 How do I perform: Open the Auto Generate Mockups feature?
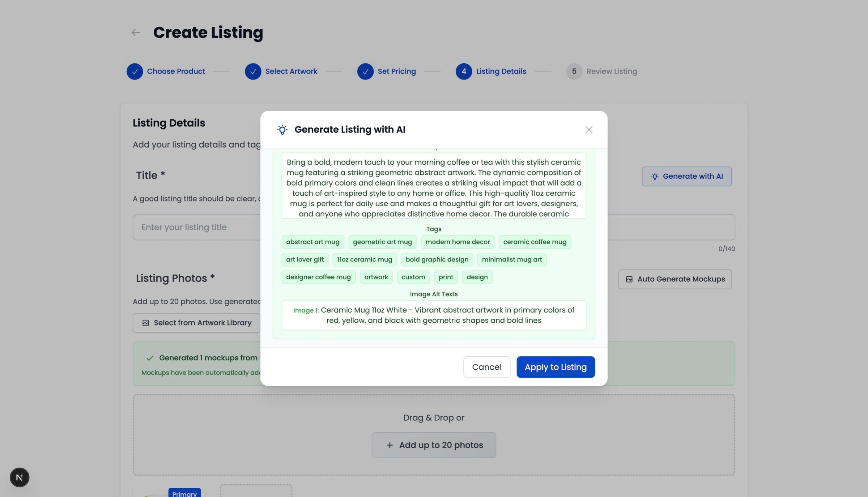(x=675, y=279)
